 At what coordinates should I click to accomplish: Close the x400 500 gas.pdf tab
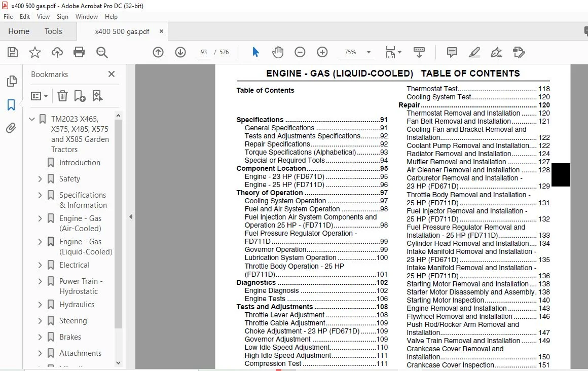click(x=161, y=31)
